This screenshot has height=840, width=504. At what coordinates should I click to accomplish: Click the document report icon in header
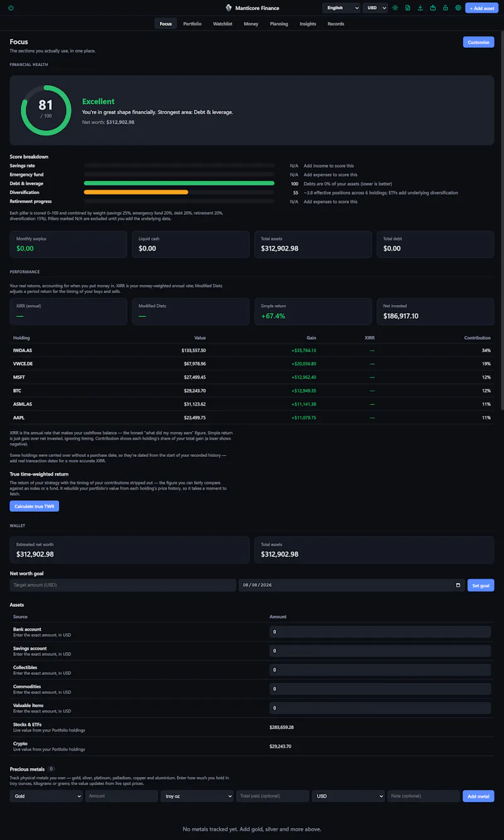408,8
